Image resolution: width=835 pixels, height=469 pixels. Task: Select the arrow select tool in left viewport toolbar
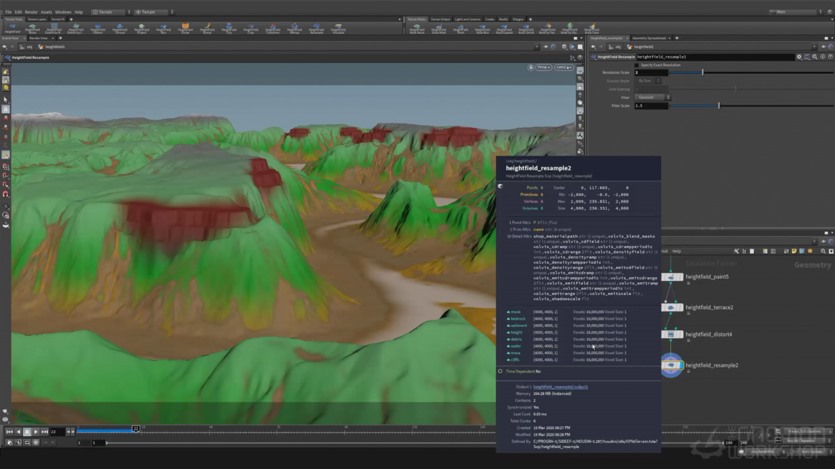tap(5, 100)
